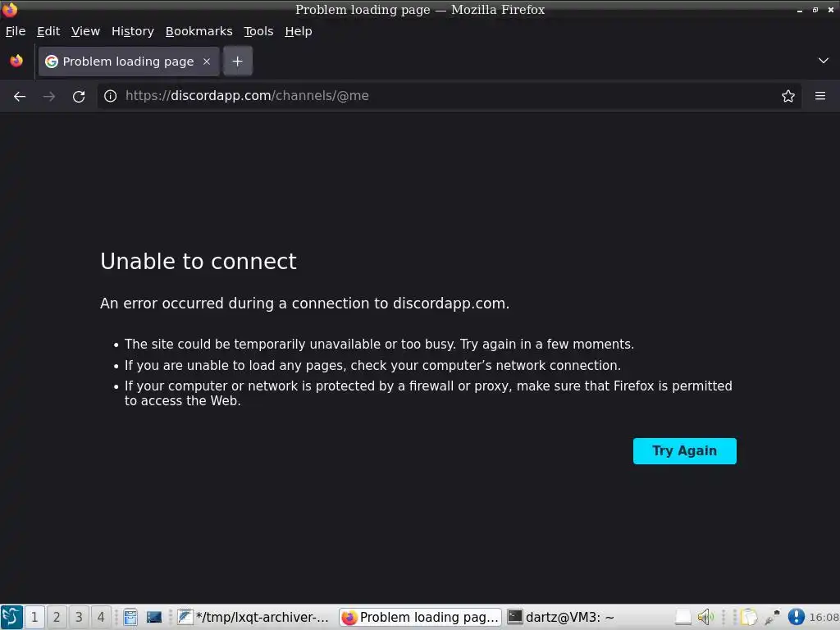The height and width of the screenshot is (630, 840).
Task: Click bullet about firewall or proxy
Action: tap(428, 393)
